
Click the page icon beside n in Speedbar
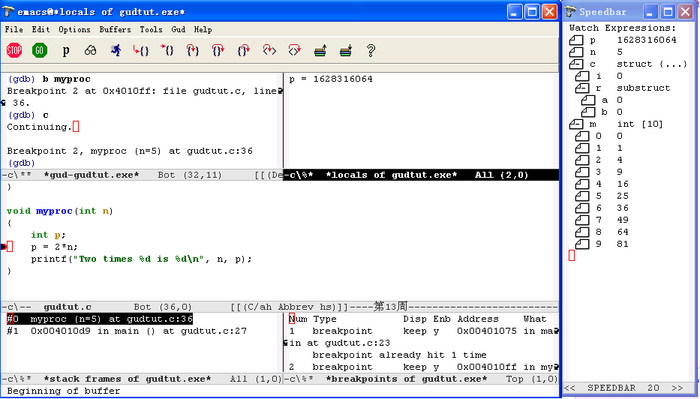click(x=576, y=52)
